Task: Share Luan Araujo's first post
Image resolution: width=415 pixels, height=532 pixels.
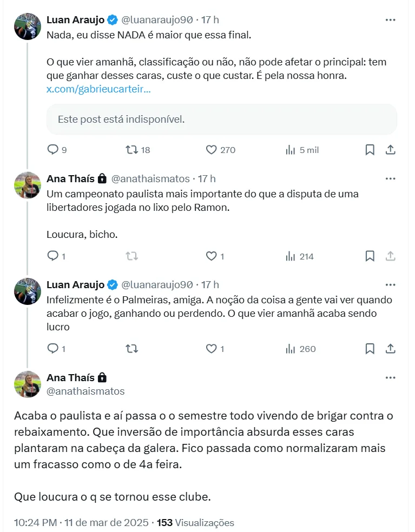Action: point(390,150)
